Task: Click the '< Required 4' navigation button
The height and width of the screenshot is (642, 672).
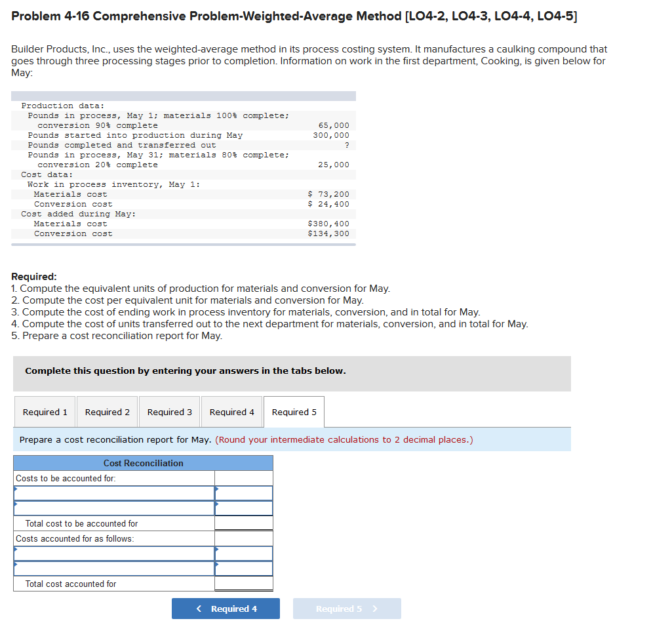Action: [226, 609]
